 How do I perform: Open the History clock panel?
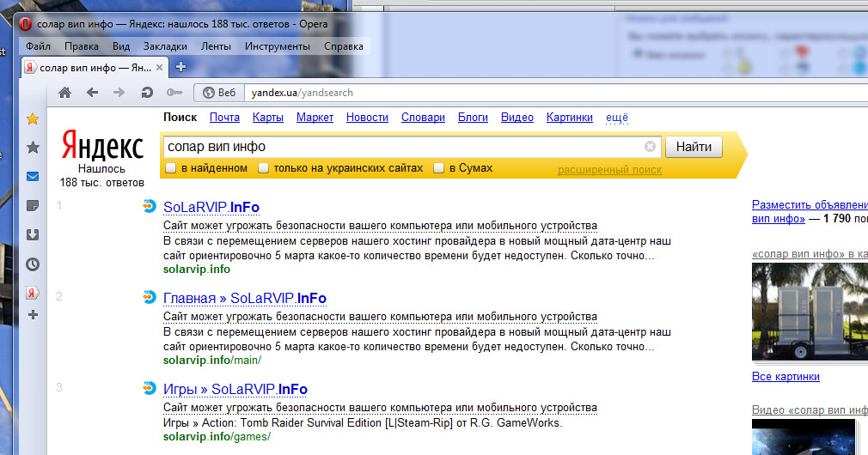(x=33, y=264)
